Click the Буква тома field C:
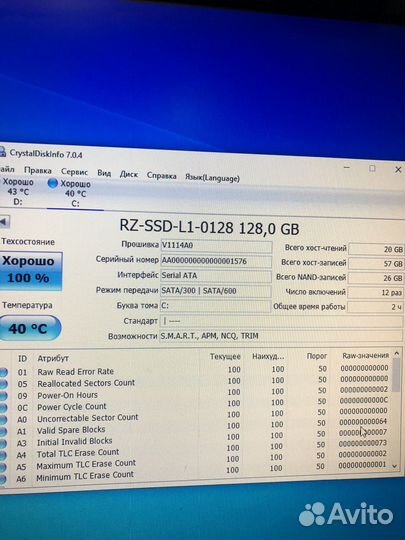Image resolution: width=405 pixels, height=540 pixels. pos(216,306)
